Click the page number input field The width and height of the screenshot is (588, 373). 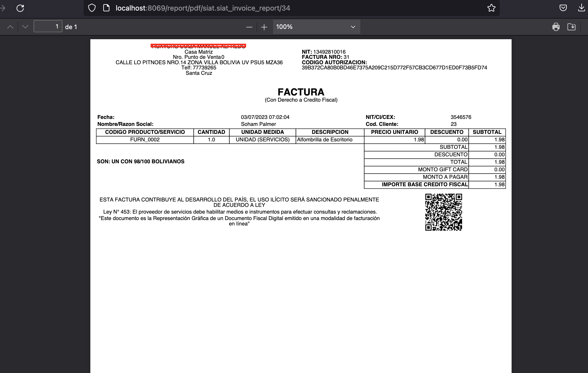click(x=48, y=27)
